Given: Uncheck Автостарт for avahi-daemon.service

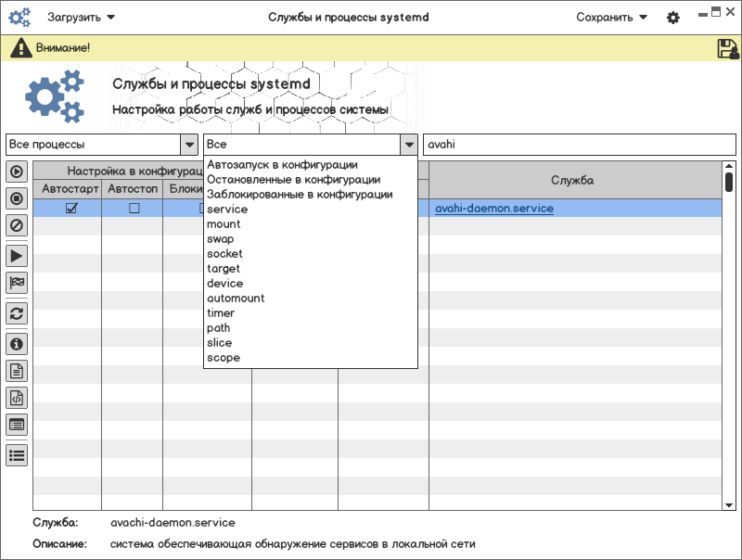Looking at the screenshot, I should point(71,209).
